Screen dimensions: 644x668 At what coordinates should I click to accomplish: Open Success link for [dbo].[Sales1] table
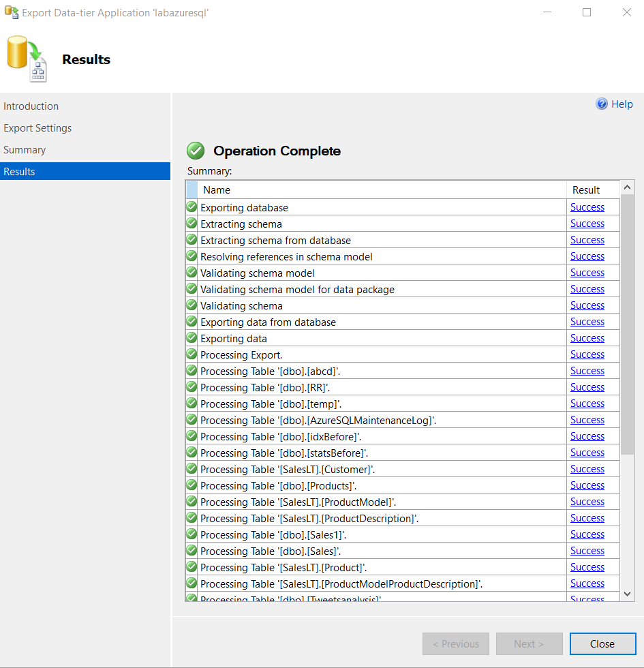587,534
